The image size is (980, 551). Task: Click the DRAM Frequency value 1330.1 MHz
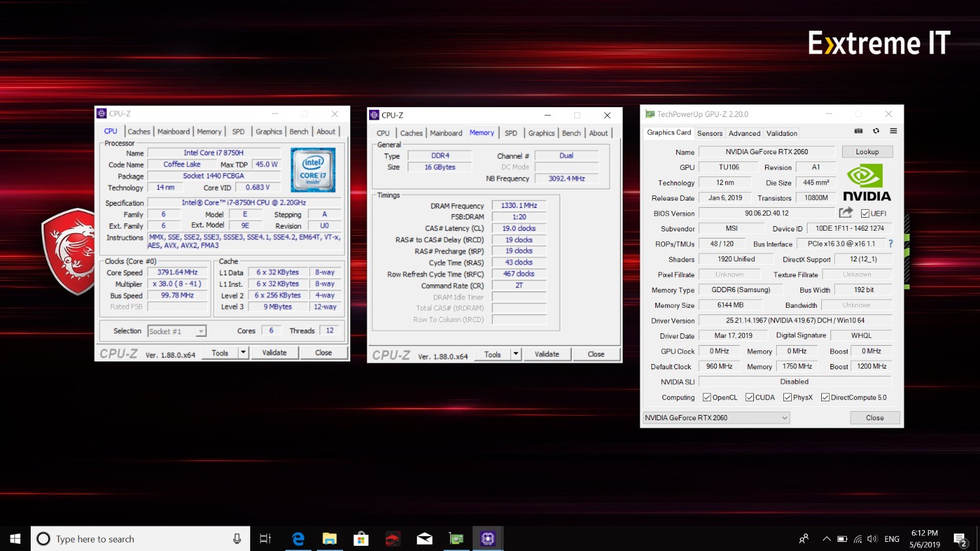(519, 205)
